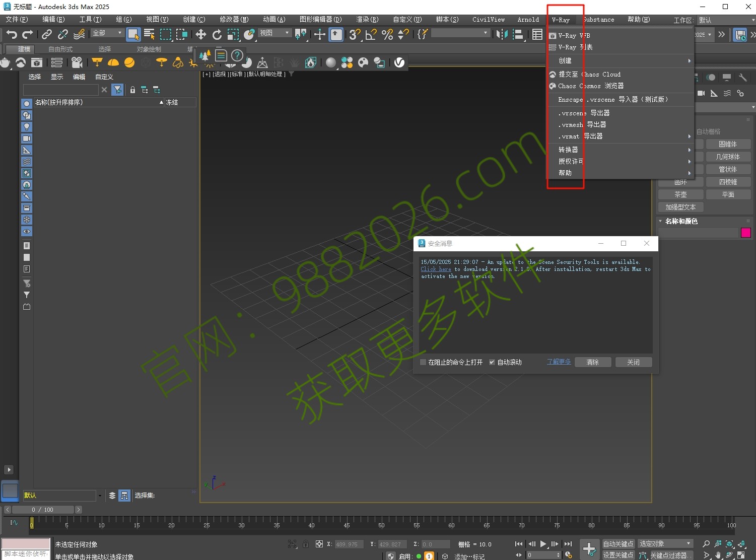The width and height of the screenshot is (756, 560).
Task: Click the floating toolbar help question icon
Action: (237, 55)
